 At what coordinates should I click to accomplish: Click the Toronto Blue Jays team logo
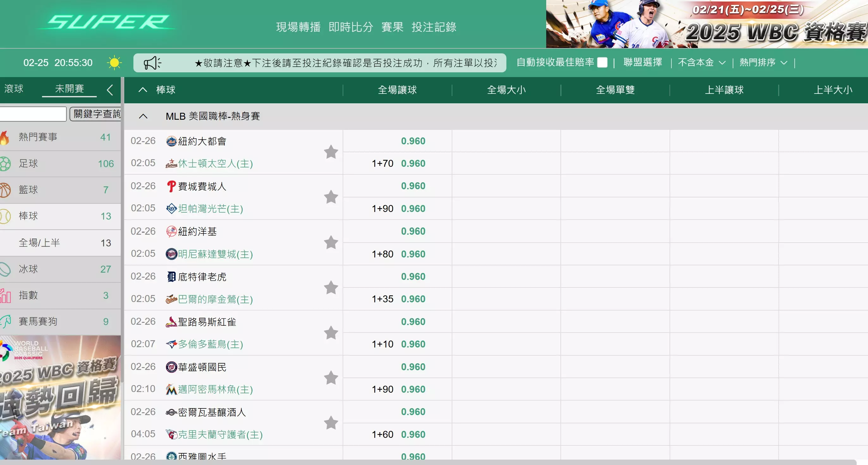point(172,344)
